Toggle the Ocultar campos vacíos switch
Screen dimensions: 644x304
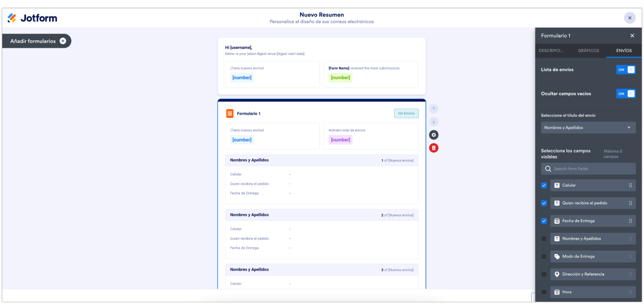click(x=626, y=94)
